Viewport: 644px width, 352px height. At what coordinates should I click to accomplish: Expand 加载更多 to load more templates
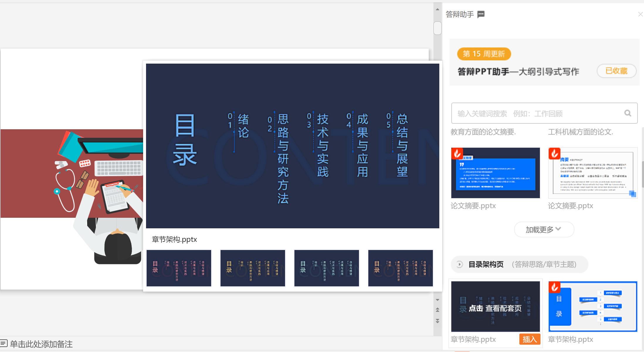click(544, 229)
